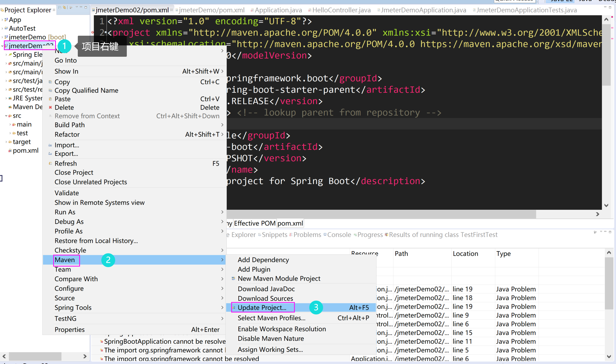This screenshot has height=364, width=616.
Task: Switch to the Effective POM tab
Action: point(254,223)
